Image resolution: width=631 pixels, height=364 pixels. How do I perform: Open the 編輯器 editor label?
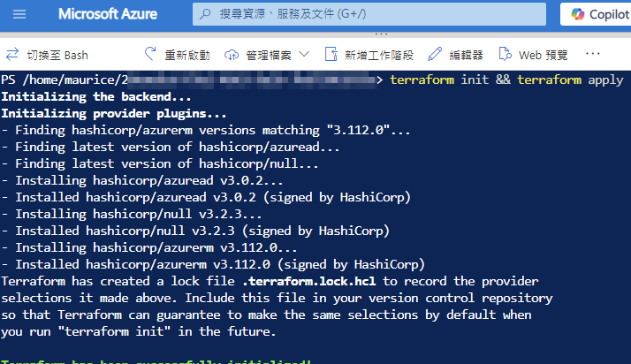[x=466, y=55]
